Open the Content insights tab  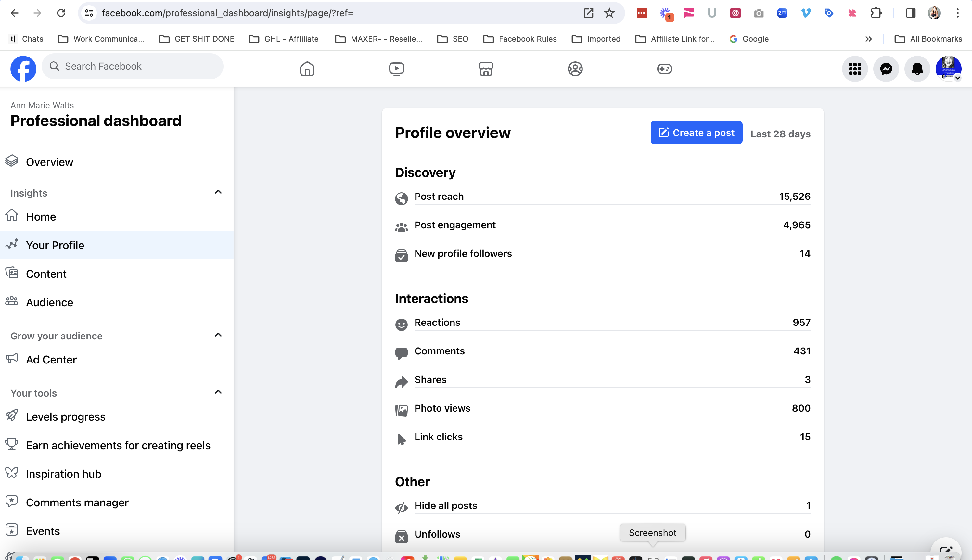[45, 274]
